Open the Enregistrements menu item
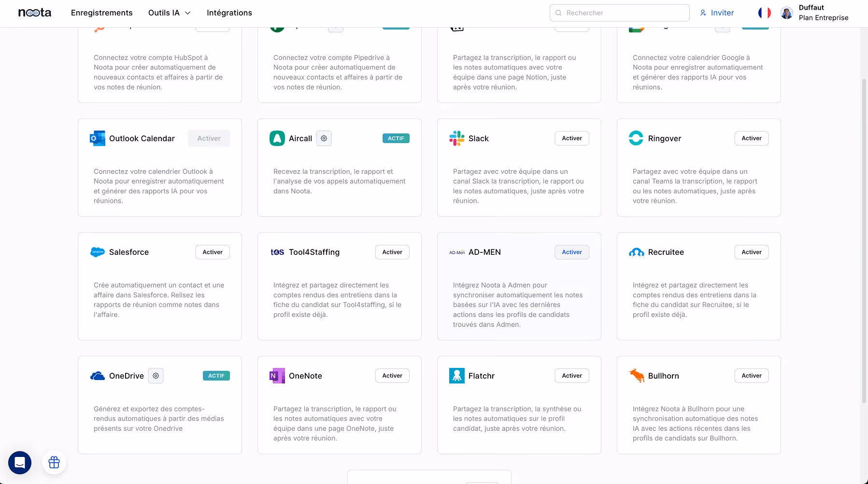The height and width of the screenshot is (484, 868). point(101,13)
